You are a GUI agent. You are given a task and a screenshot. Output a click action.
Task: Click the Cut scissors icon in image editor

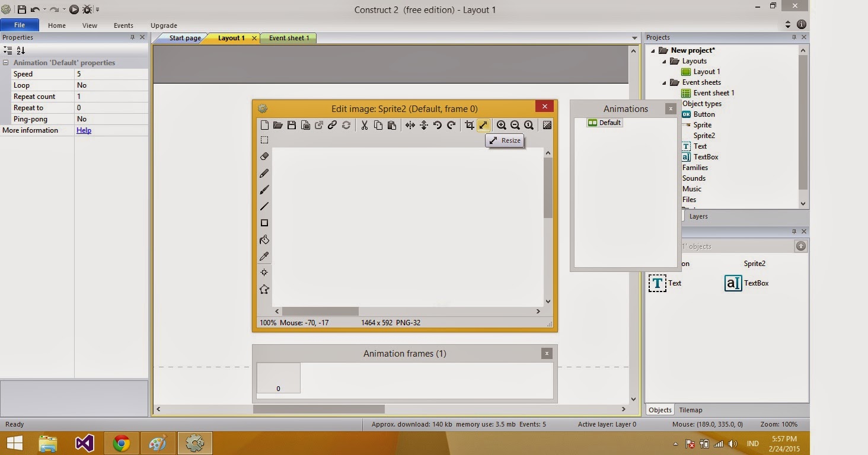(x=364, y=125)
